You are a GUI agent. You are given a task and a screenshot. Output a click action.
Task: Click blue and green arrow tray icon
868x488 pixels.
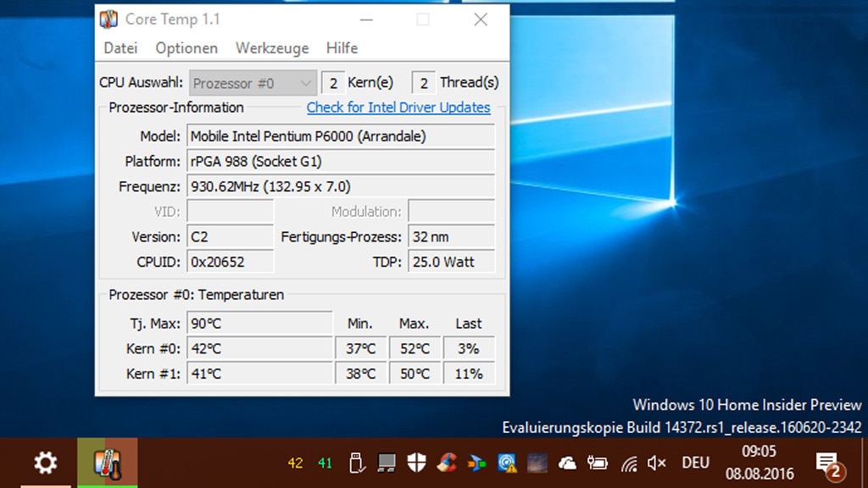coord(476,463)
